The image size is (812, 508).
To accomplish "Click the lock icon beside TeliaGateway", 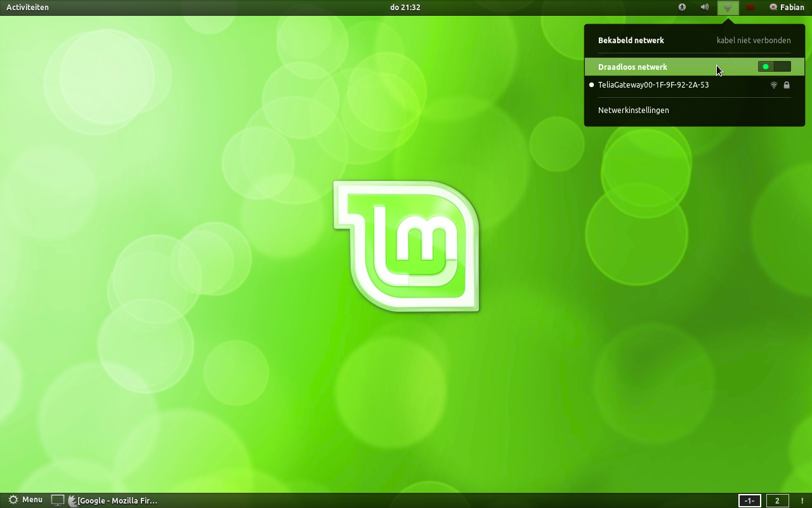I will pos(787,85).
